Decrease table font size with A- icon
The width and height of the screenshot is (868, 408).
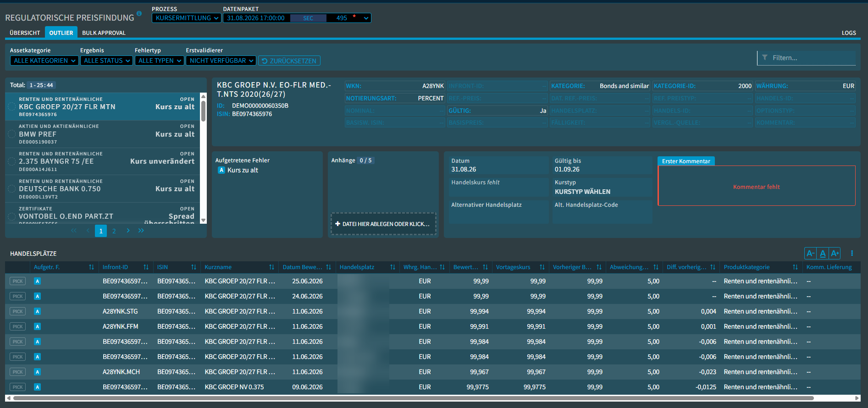point(810,253)
